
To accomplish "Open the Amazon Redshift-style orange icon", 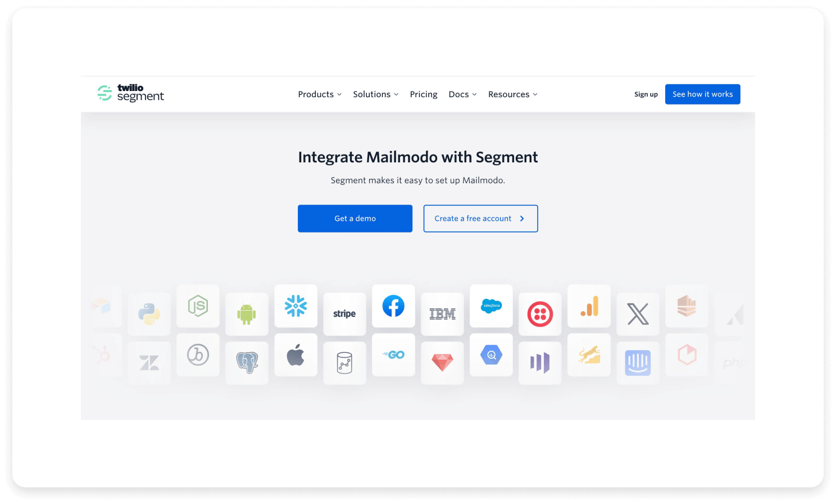I will click(687, 306).
